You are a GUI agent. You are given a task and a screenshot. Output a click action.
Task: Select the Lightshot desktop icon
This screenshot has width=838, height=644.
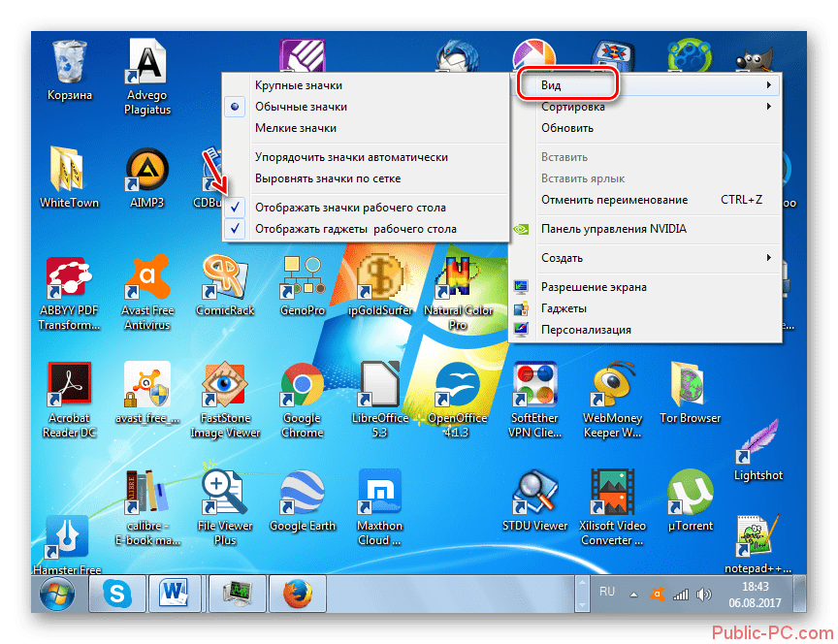tap(757, 452)
